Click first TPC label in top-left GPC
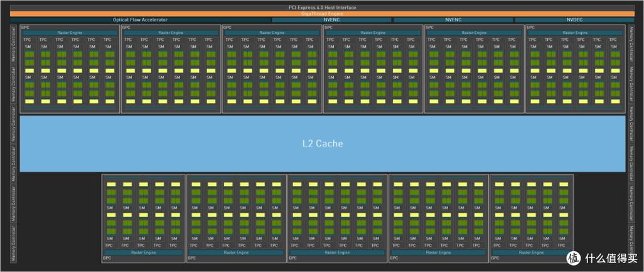The image size is (644, 272). (28, 40)
